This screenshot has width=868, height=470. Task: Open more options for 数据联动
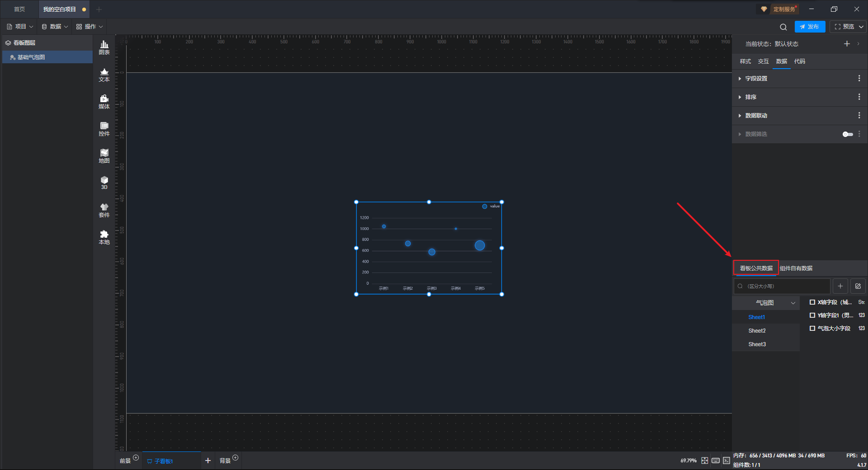(859, 116)
